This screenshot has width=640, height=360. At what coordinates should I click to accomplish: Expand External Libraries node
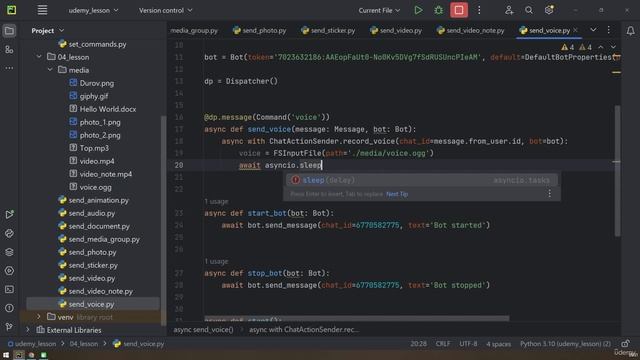28,330
